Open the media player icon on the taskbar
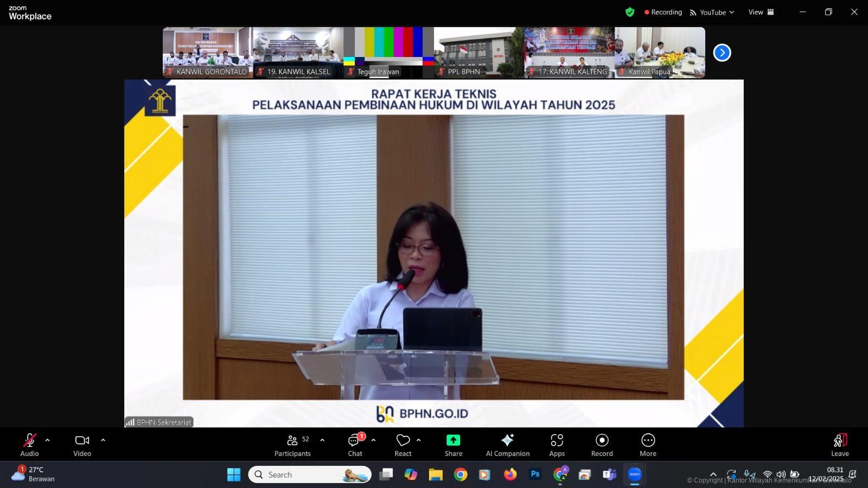This screenshot has height=488, width=868. (485, 474)
